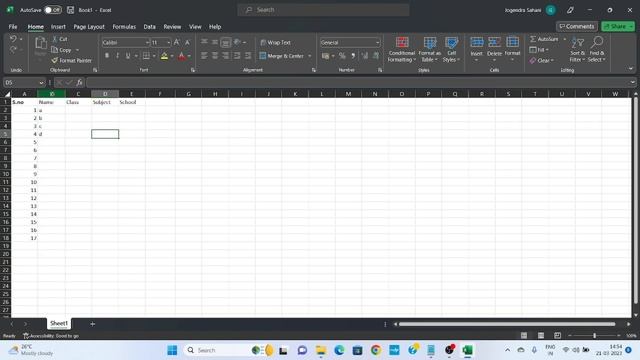Align text to the center
The width and height of the screenshot is (640, 360).
215,56
